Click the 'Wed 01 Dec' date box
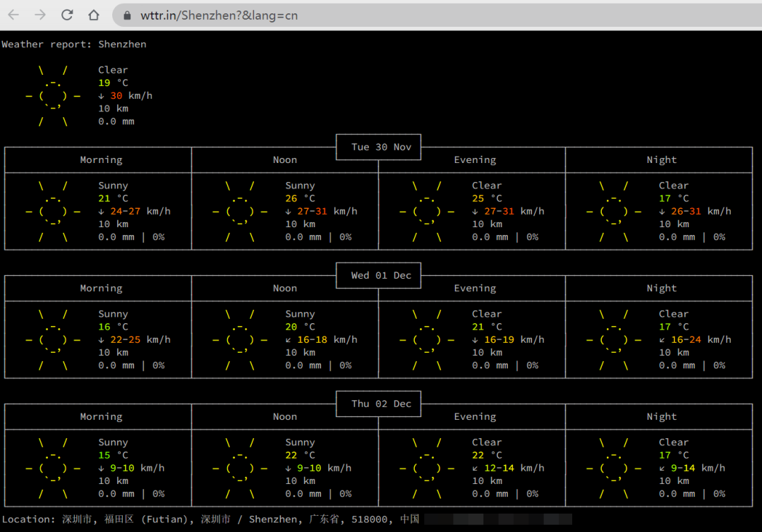The image size is (762, 532). pyautogui.click(x=379, y=275)
